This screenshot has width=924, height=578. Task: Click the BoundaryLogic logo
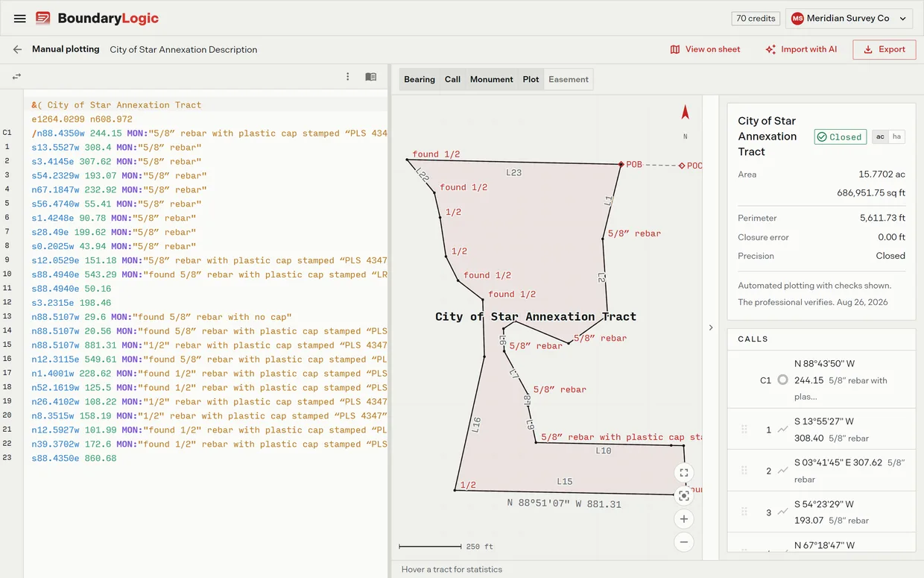pyautogui.click(x=97, y=19)
